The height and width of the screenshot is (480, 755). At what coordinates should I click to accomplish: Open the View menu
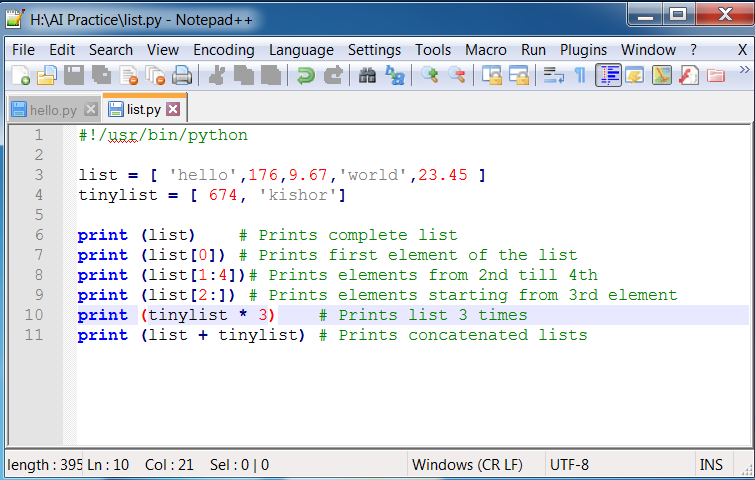coord(163,50)
